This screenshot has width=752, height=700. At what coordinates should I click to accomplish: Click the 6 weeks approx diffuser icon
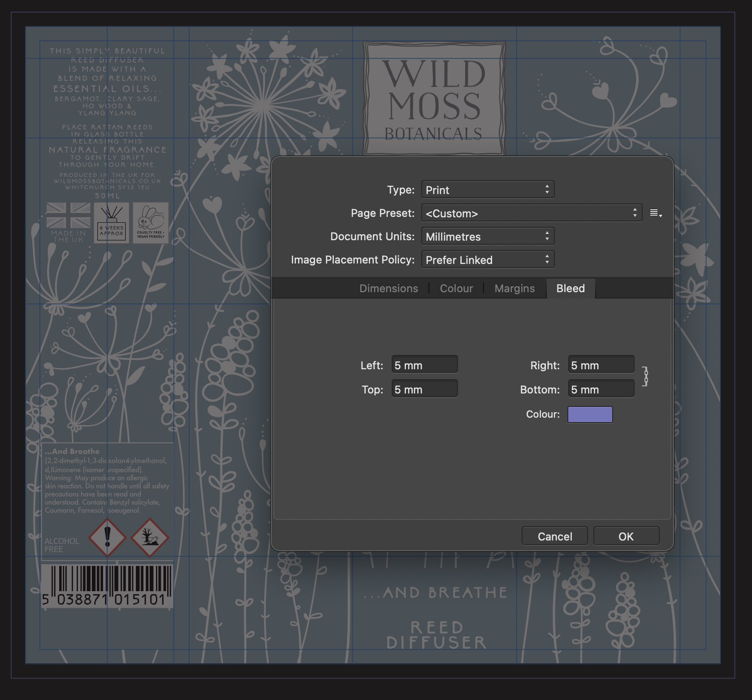[x=112, y=223]
